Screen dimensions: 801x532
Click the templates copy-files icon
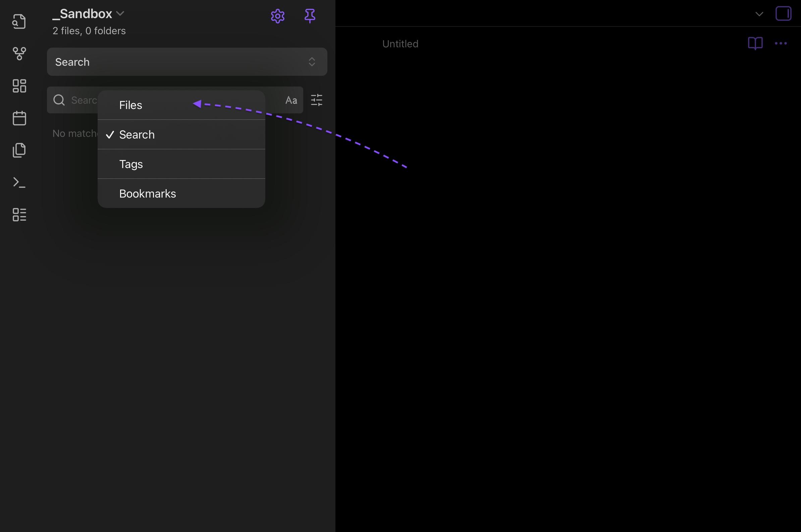19,150
